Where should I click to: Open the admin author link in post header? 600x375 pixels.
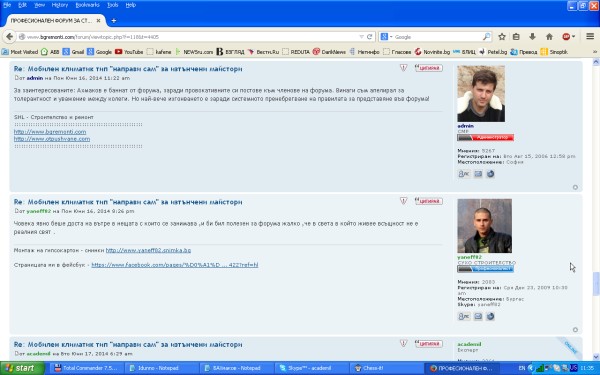coord(34,78)
